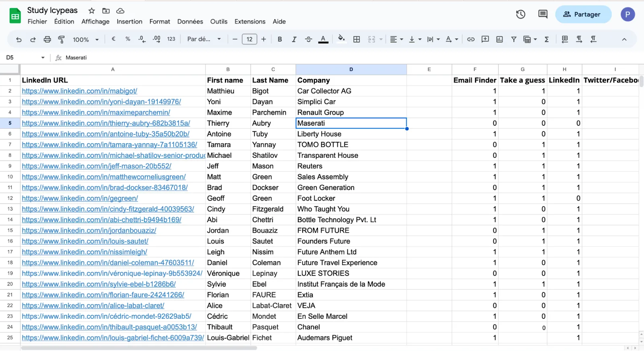Toggle italic formatting
The height and width of the screenshot is (351, 644).
click(294, 39)
